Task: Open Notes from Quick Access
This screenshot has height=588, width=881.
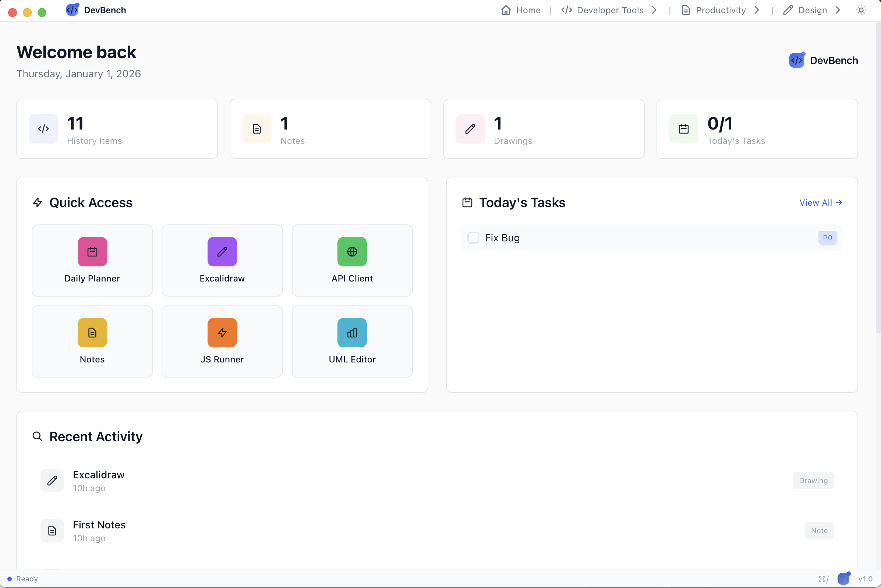Action: [x=92, y=341]
